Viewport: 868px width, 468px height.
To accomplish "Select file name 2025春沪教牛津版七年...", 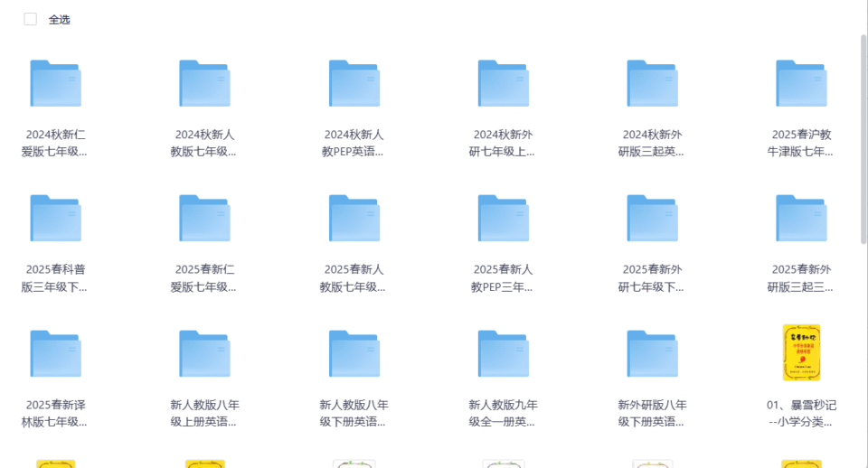I will point(800,143).
